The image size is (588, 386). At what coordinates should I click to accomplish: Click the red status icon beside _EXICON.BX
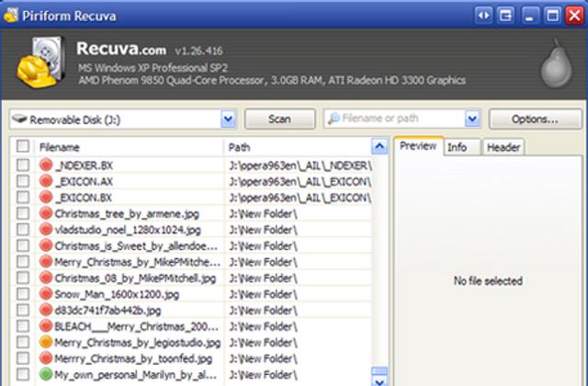click(x=46, y=198)
